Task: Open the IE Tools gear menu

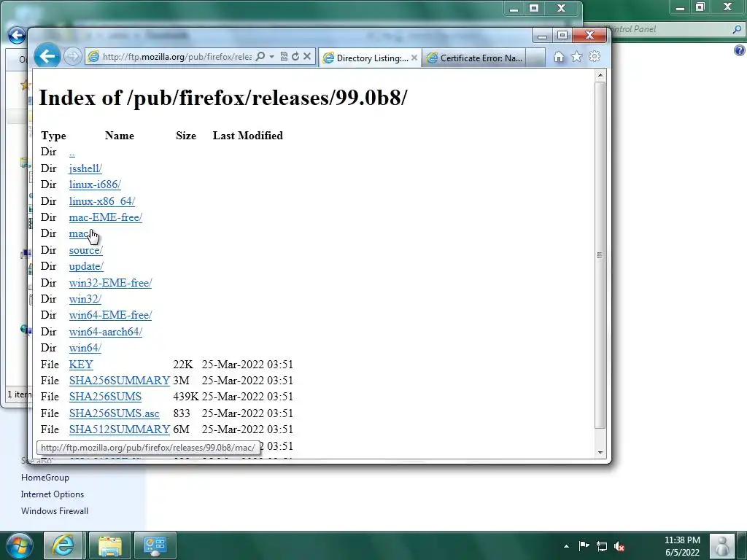Action: tap(595, 57)
